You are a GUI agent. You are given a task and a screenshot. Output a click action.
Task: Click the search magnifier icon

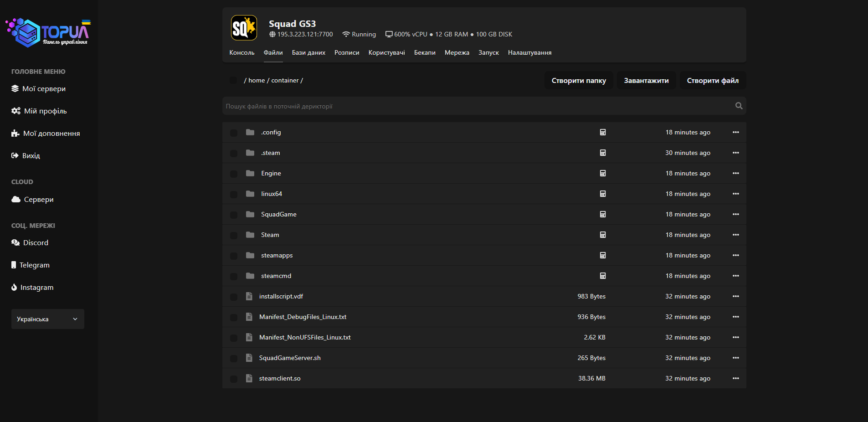click(x=739, y=106)
